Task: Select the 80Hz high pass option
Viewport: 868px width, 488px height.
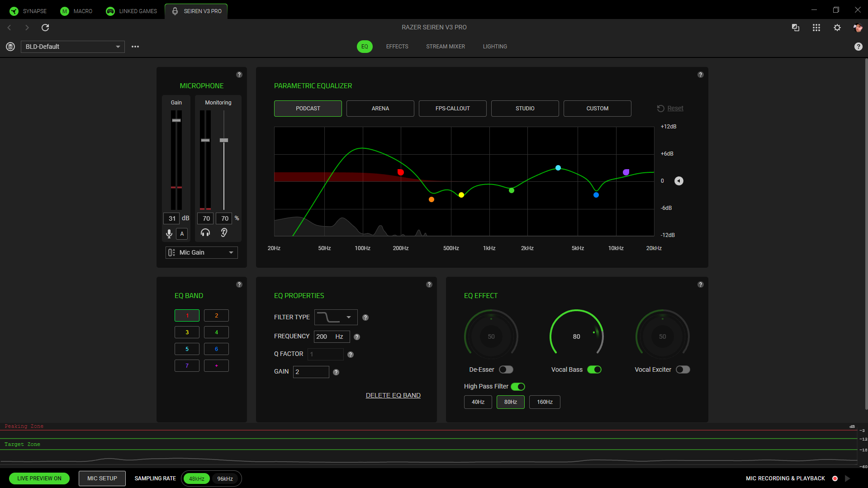Action: [x=511, y=402]
